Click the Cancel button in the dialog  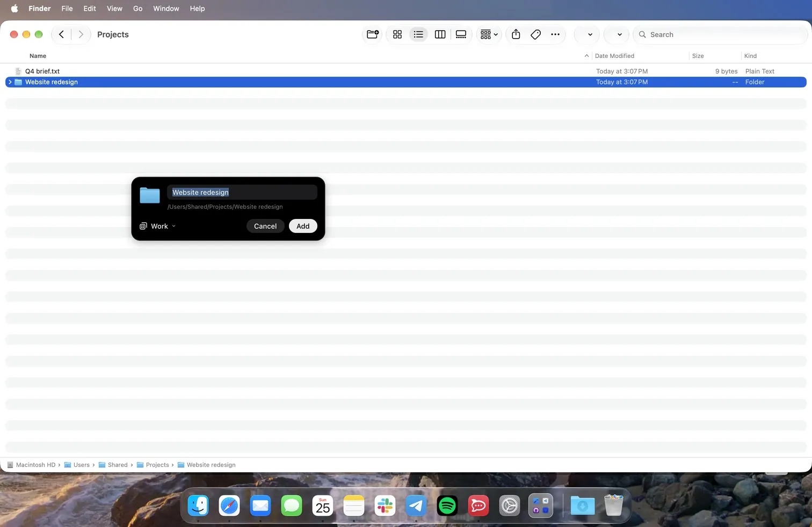point(265,226)
